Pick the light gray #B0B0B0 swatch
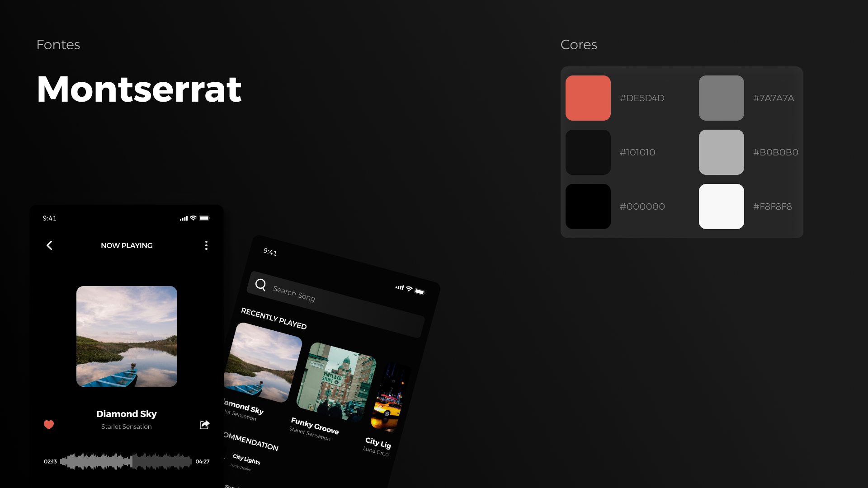The height and width of the screenshot is (488, 868). [721, 152]
